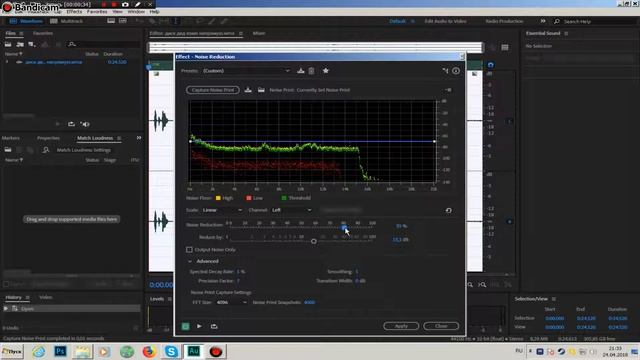Image resolution: width=640 pixels, height=360 pixels.
Task: Save the noise reduction settings as a preset
Action: click(301, 71)
